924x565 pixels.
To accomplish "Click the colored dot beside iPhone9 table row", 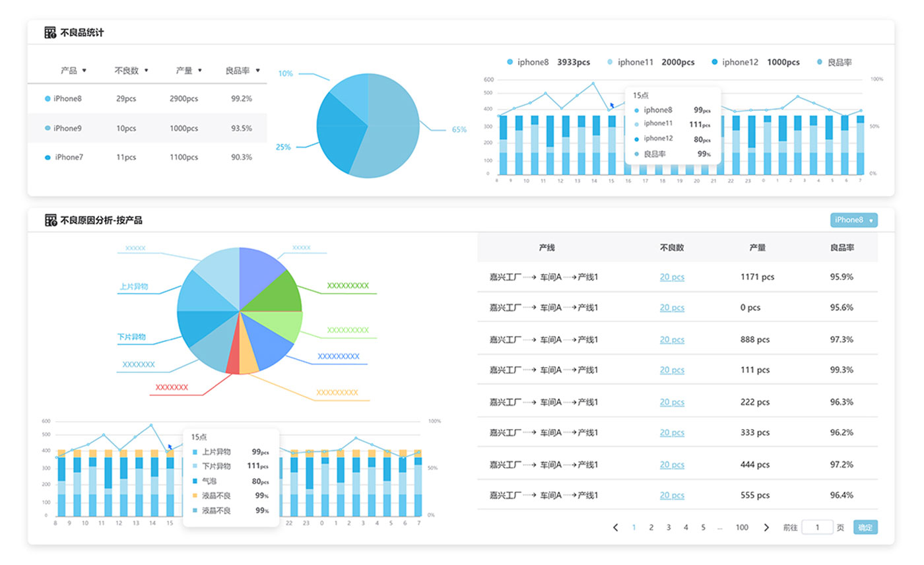I will click(48, 128).
